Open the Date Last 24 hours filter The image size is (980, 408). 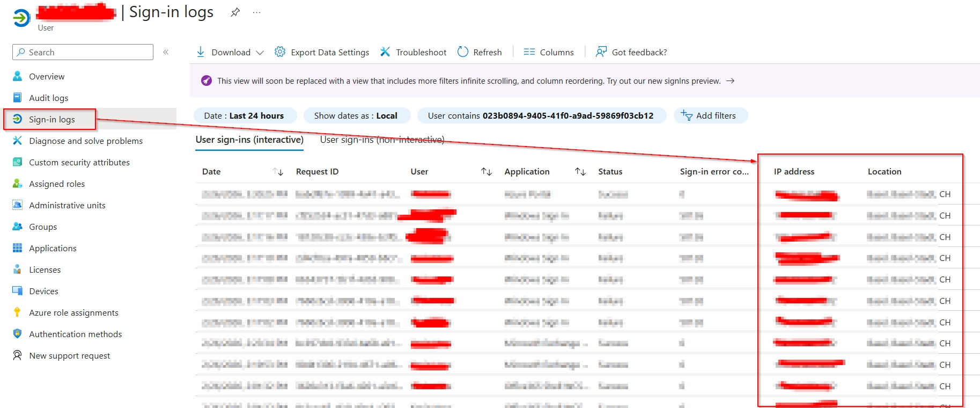pyautogui.click(x=245, y=115)
